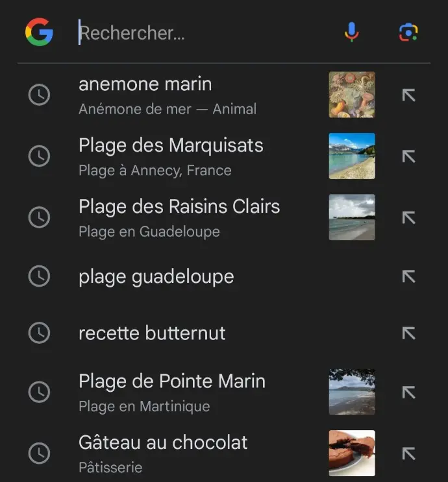Search for 'Plage des Marquisats'

(171, 145)
